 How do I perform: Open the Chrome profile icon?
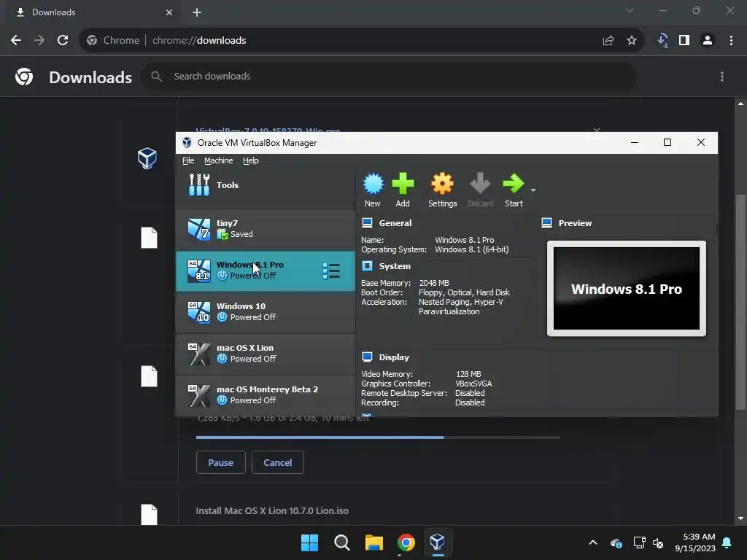click(708, 41)
